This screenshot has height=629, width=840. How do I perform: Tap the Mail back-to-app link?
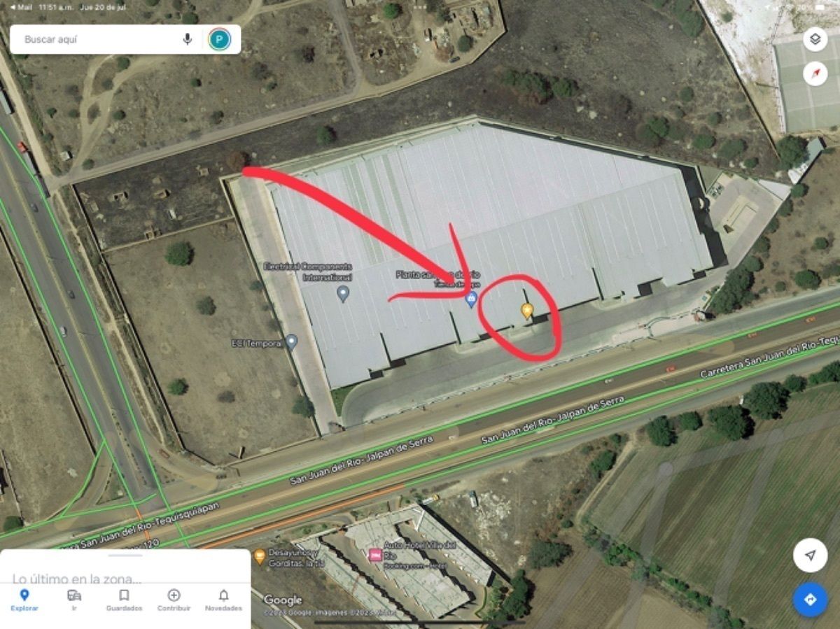(20, 6)
